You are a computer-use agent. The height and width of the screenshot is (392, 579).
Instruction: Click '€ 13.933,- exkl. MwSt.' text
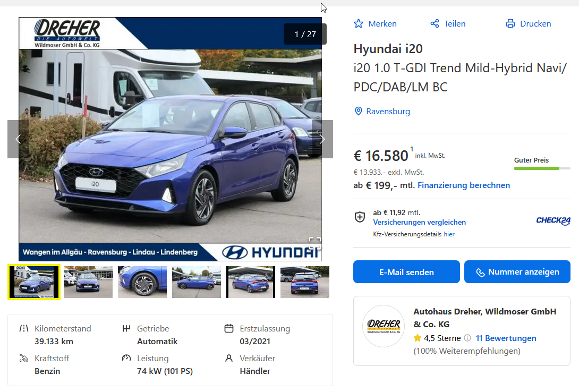click(x=389, y=173)
